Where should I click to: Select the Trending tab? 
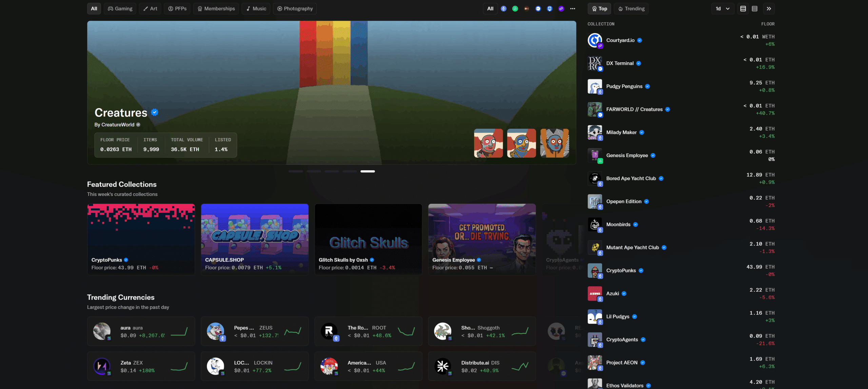pos(631,8)
